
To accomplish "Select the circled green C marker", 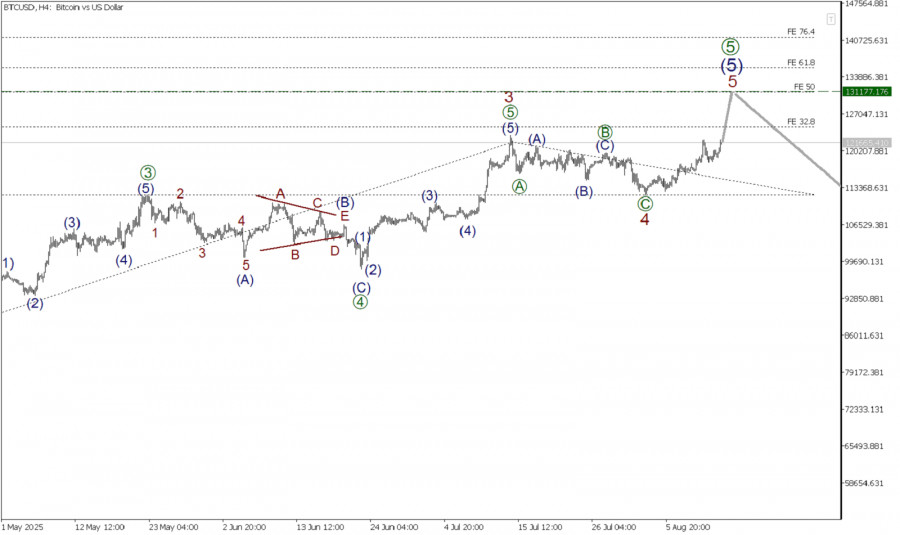I will point(645,204).
